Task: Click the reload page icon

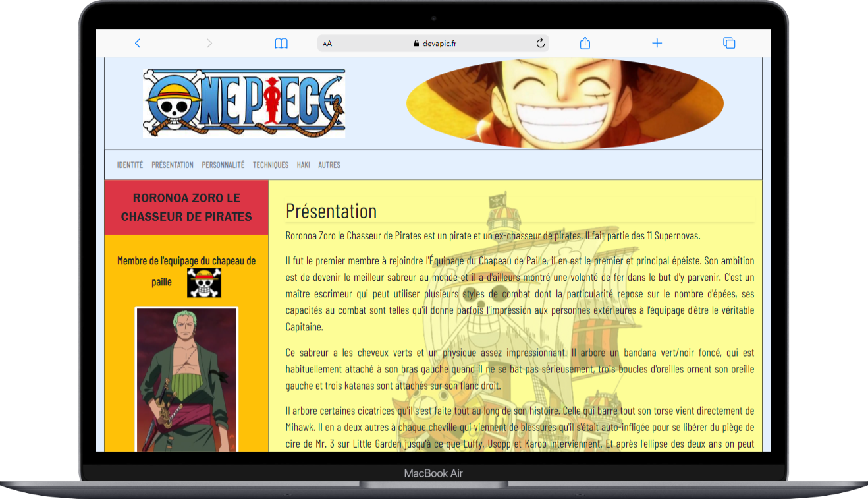Action: [x=541, y=44]
